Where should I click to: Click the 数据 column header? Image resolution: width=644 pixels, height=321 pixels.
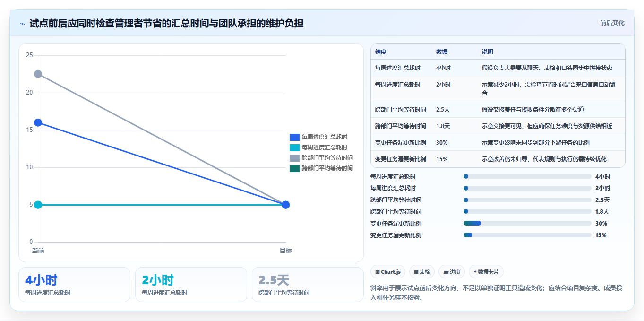pyautogui.click(x=442, y=52)
